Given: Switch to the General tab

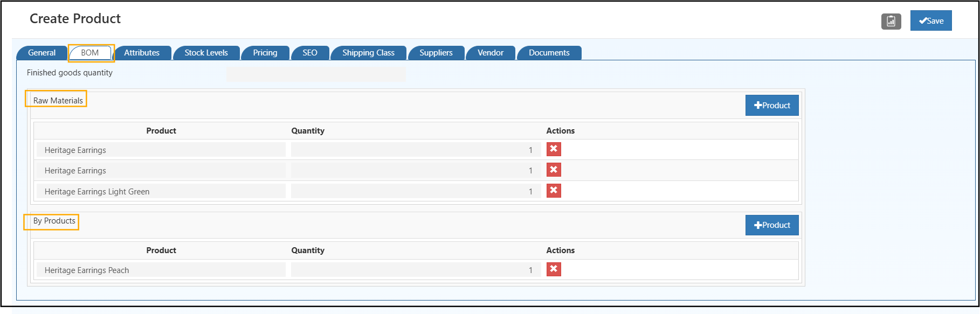Looking at the screenshot, I should 42,53.
